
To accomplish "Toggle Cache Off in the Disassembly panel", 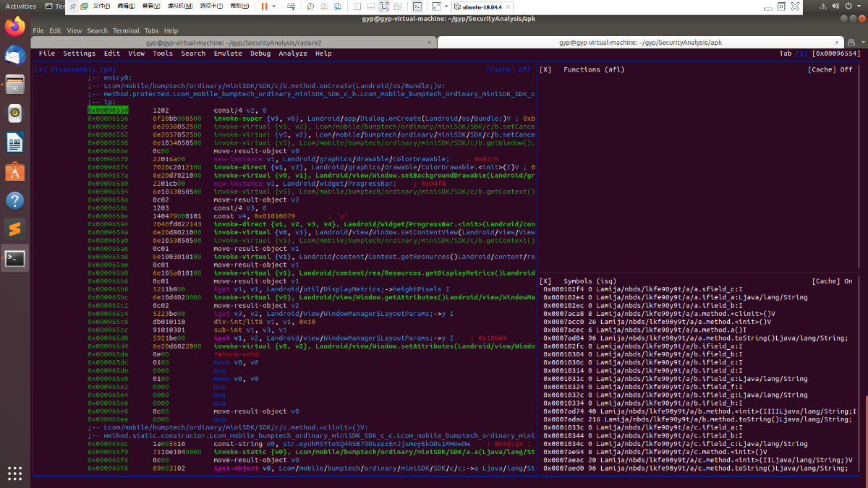I will click(x=509, y=69).
